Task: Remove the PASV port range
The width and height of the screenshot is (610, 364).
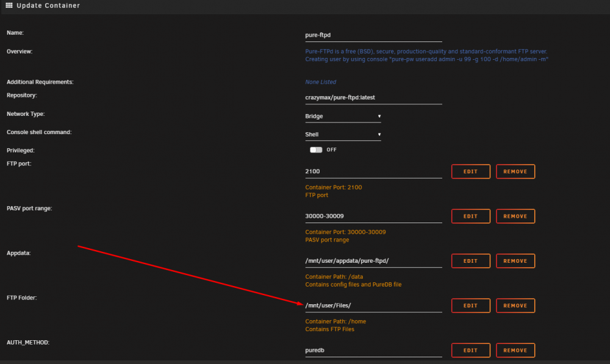Action: click(x=515, y=216)
